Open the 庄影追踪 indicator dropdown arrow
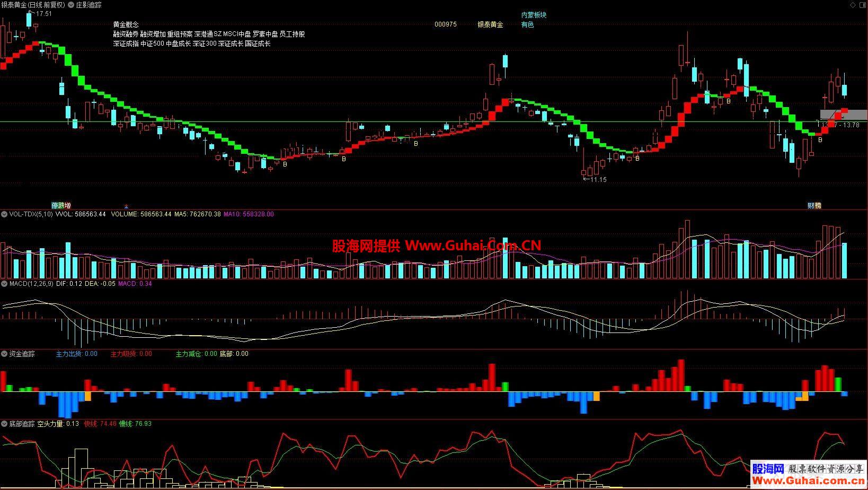 point(71,5)
